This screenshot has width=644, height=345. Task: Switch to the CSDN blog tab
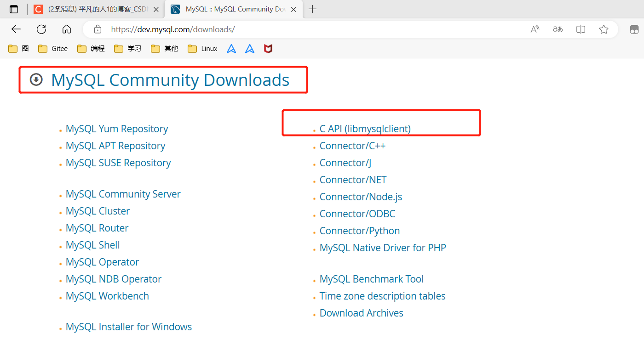click(96, 9)
